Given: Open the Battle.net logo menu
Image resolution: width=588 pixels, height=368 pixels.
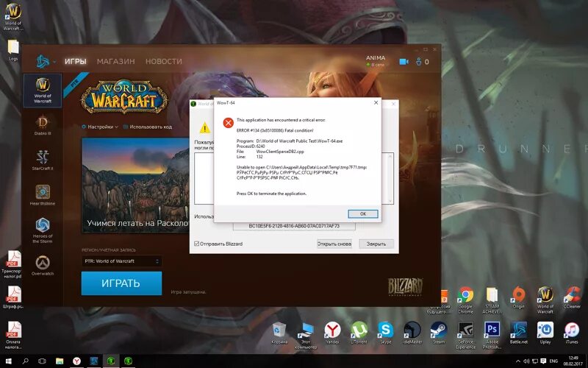Looking at the screenshot, I should pyautogui.click(x=45, y=61).
